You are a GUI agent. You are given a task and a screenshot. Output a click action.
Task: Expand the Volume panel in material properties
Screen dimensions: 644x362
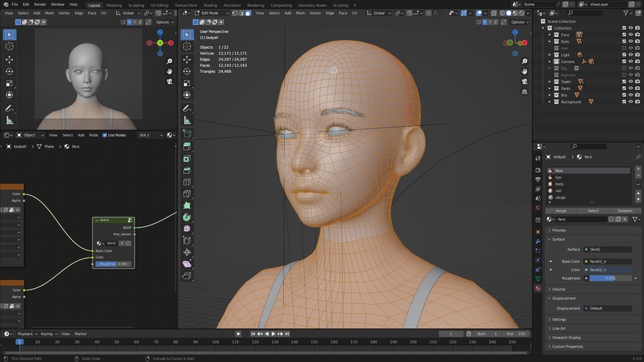[x=560, y=288]
